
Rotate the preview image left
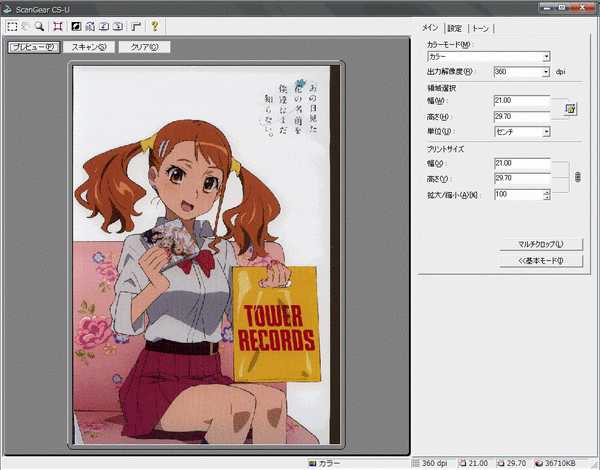pos(104,26)
